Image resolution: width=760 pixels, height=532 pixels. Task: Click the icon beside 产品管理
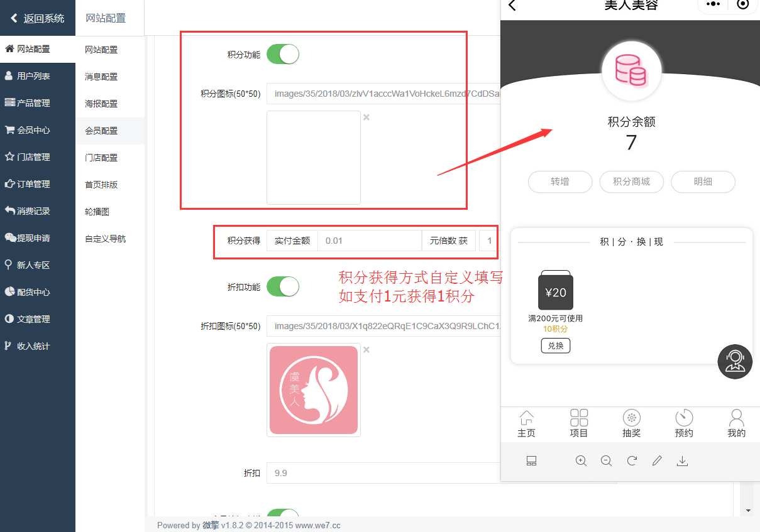(9, 102)
